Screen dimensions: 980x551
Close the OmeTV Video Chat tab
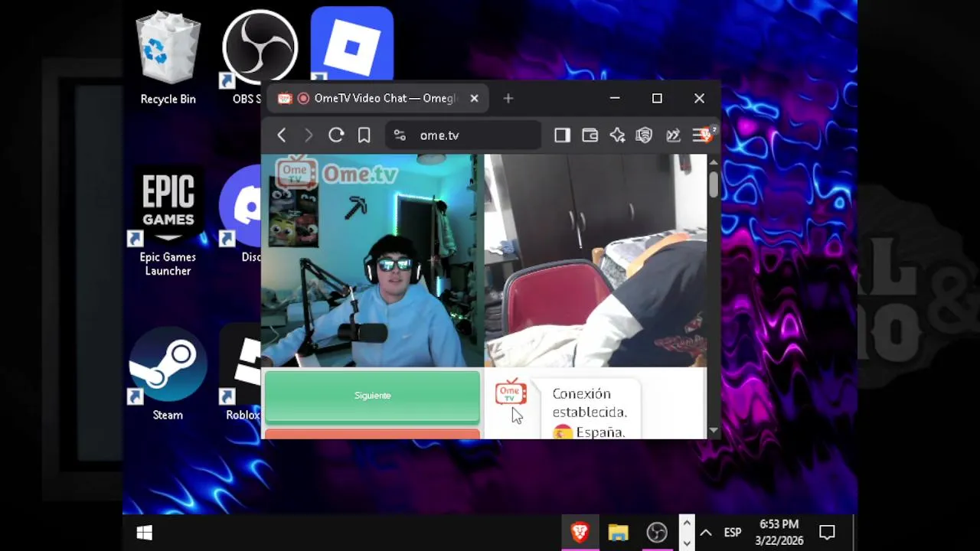[x=474, y=98]
